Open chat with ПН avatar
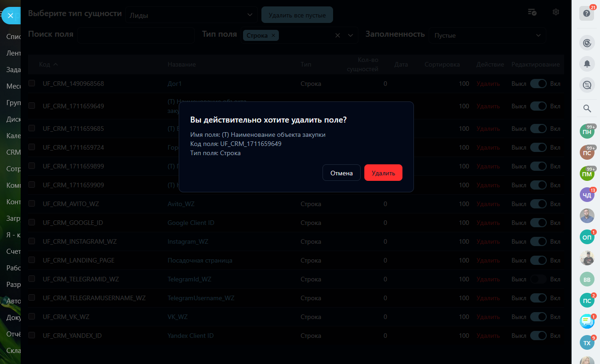This screenshot has height=364, width=600. (587, 132)
